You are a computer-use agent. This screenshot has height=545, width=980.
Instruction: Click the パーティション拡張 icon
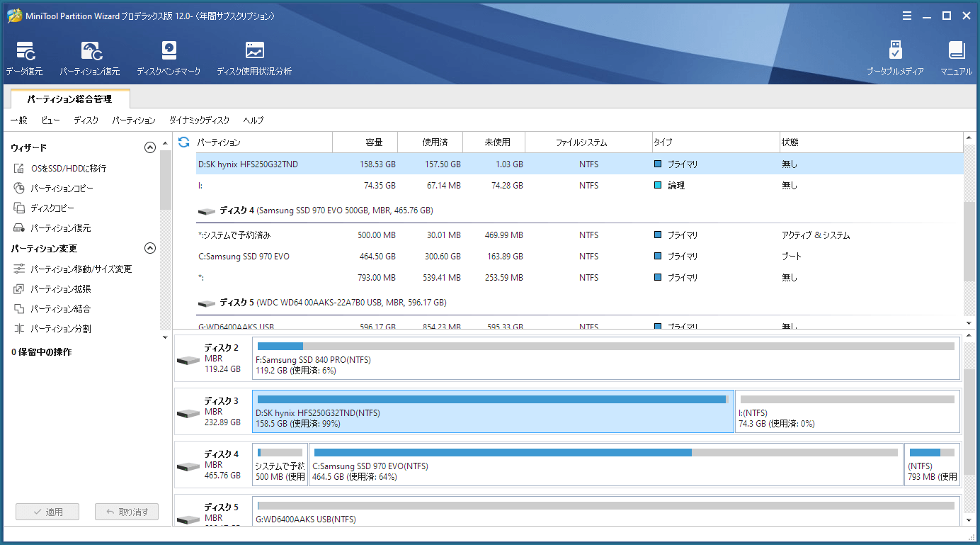[19, 289]
